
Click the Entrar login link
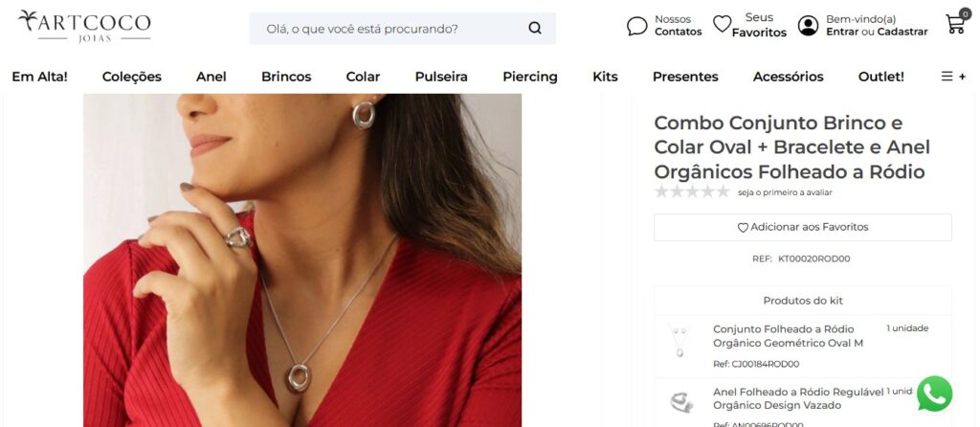[842, 32]
